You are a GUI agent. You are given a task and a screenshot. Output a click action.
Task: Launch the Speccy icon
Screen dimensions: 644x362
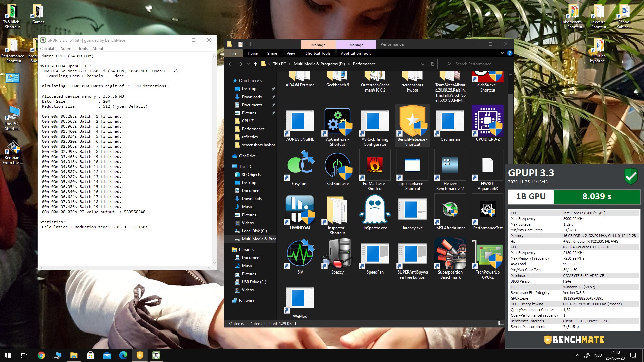pyautogui.click(x=337, y=254)
